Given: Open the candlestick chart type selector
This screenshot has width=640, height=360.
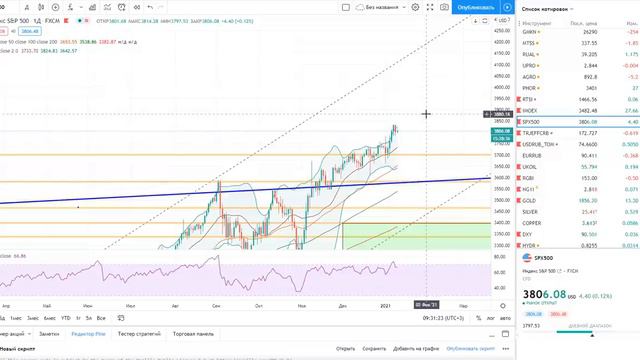Looking at the screenshot, I should [x=41, y=7].
